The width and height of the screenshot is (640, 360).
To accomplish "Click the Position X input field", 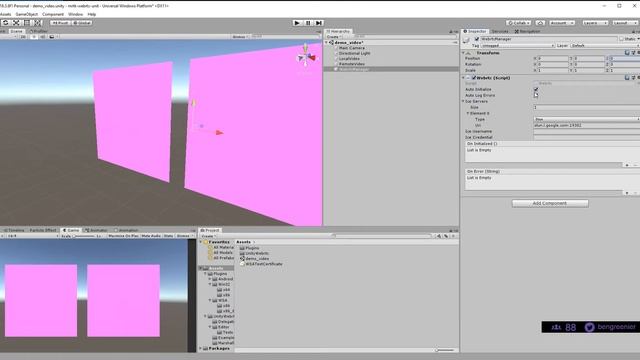I will (553, 58).
